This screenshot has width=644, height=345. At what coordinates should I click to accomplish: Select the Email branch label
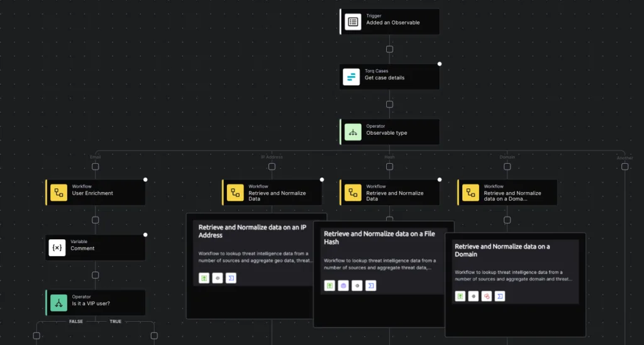pos(96,157)
